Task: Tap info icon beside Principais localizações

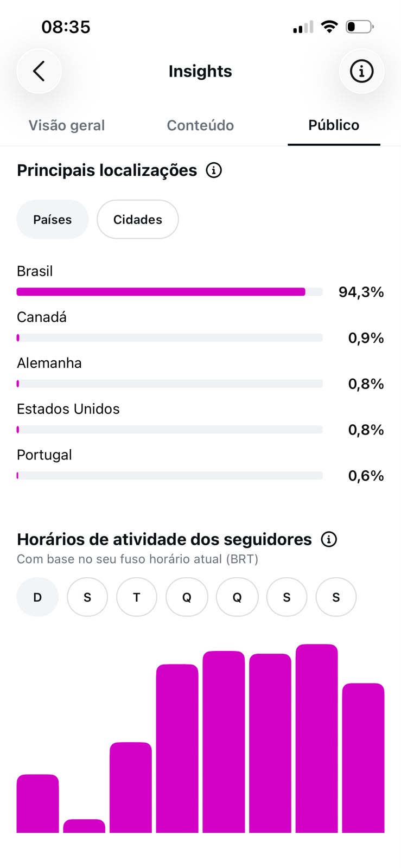Action: [214, 170]
